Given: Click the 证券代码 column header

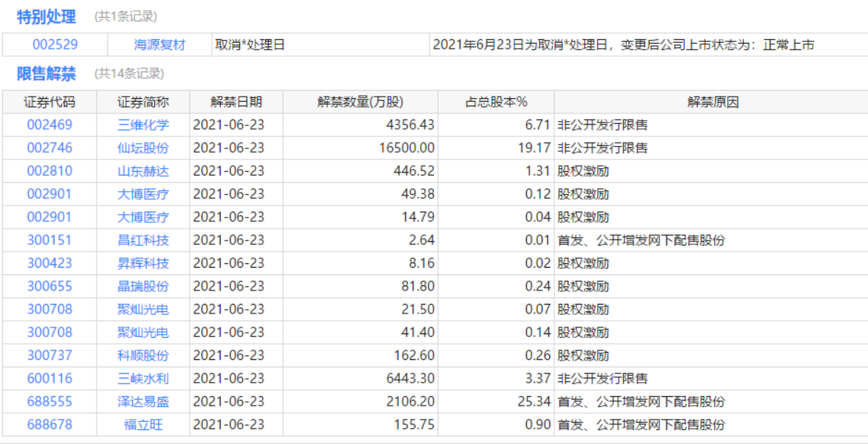Looking at the screenshot, I should (x=50, y=103).
